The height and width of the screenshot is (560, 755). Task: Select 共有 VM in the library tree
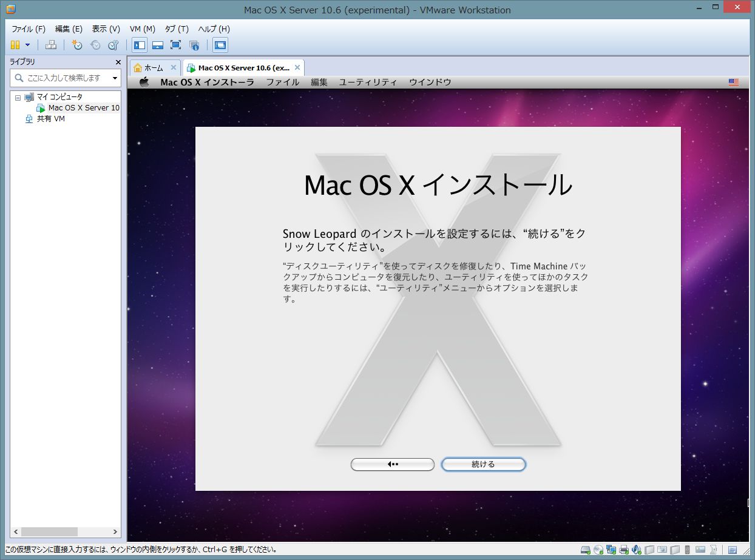tap(51, 119)
